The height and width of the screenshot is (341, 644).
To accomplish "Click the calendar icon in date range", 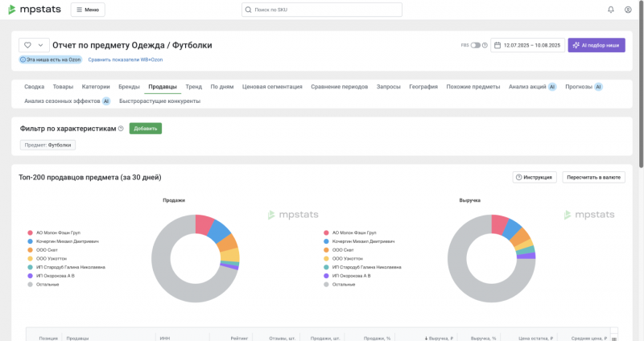I will coord(497,46).
